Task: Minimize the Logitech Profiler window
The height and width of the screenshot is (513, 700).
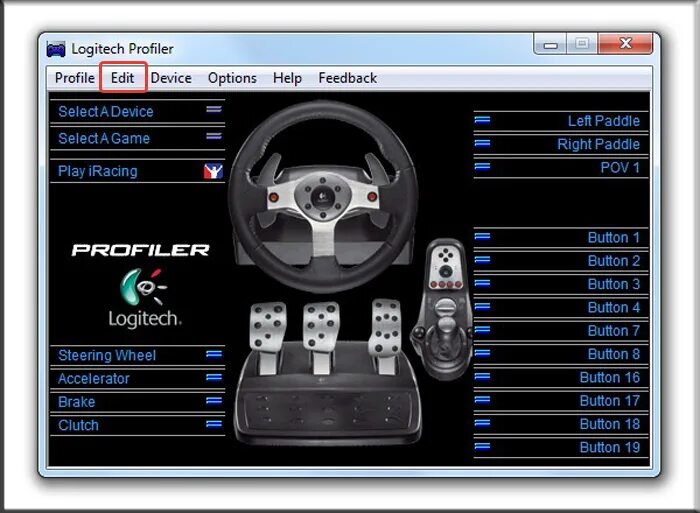Action: point(551,45)
